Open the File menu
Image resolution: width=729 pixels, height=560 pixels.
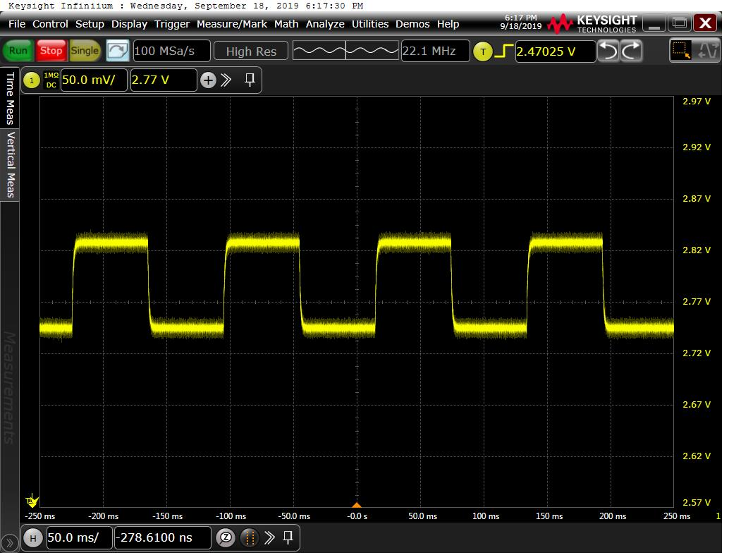pyautogui.click(x=17, y=24)
